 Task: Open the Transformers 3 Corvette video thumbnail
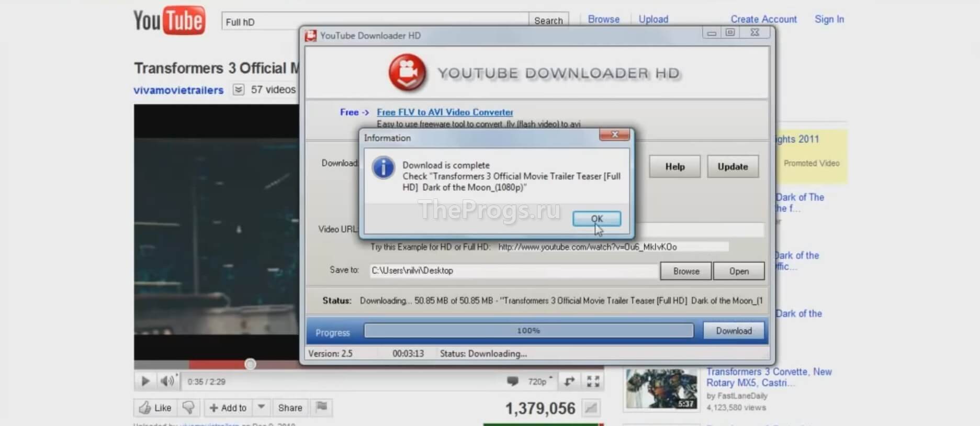point(661,389)
